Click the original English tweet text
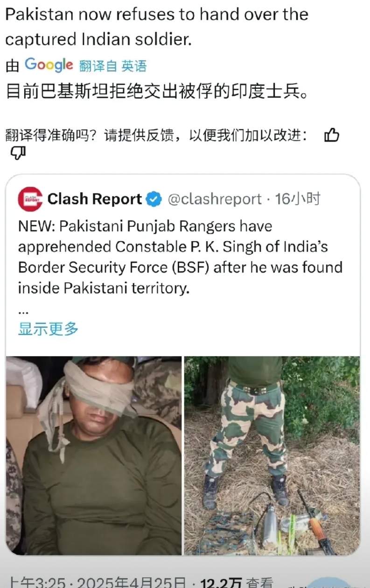370x588 pixels. point(157,27)
